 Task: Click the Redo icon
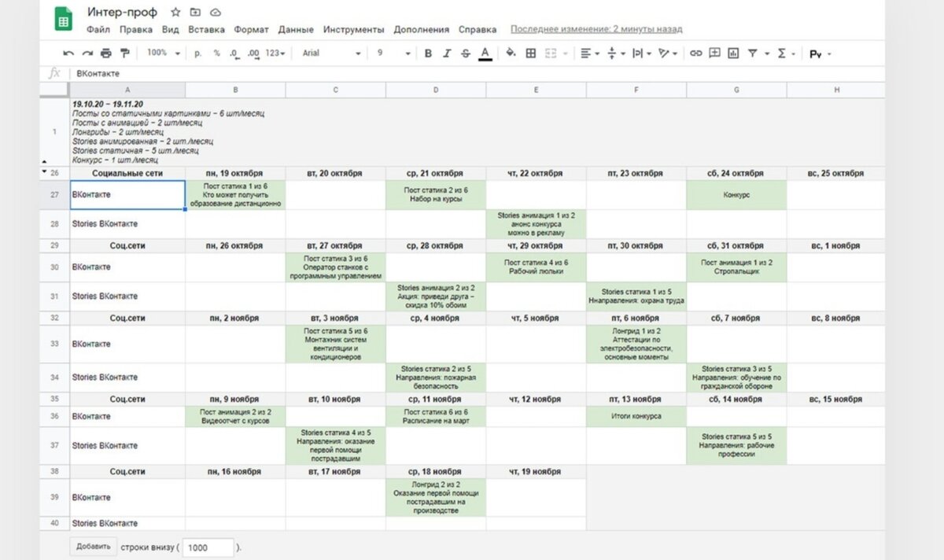point(87,53)
